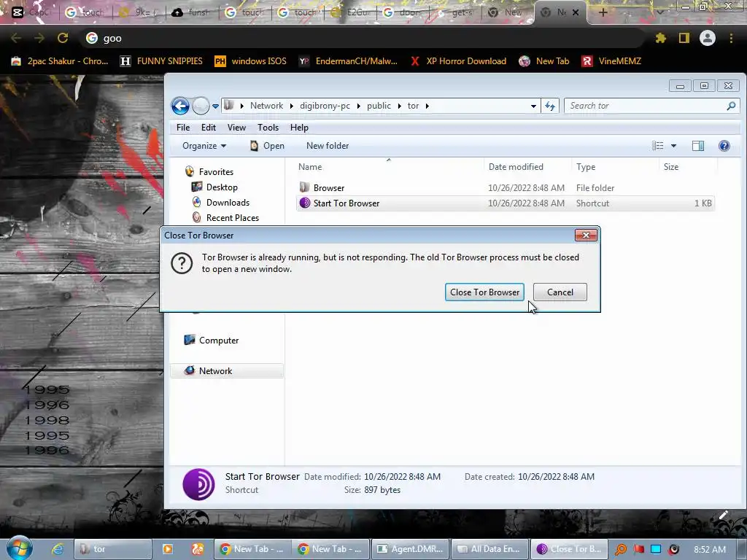
Task: Sort by Size column header
Action: (x=671, y=167)
